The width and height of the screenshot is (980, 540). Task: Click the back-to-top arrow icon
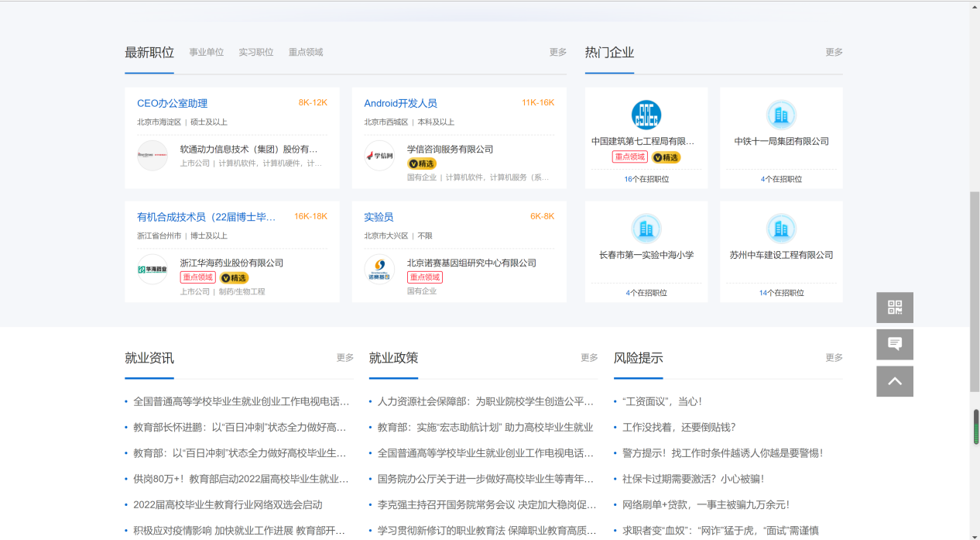[895, 382]
